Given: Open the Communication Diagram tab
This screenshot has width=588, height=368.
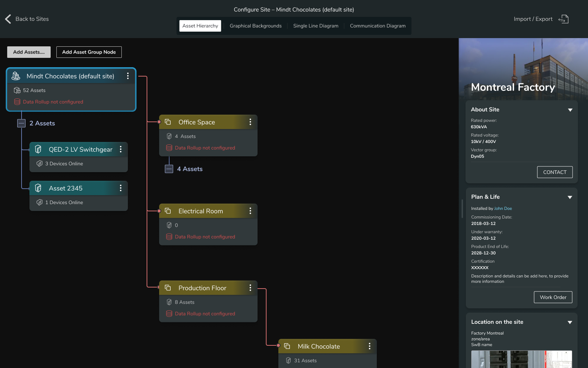Looking at the screenshot, I should [378, 26].
